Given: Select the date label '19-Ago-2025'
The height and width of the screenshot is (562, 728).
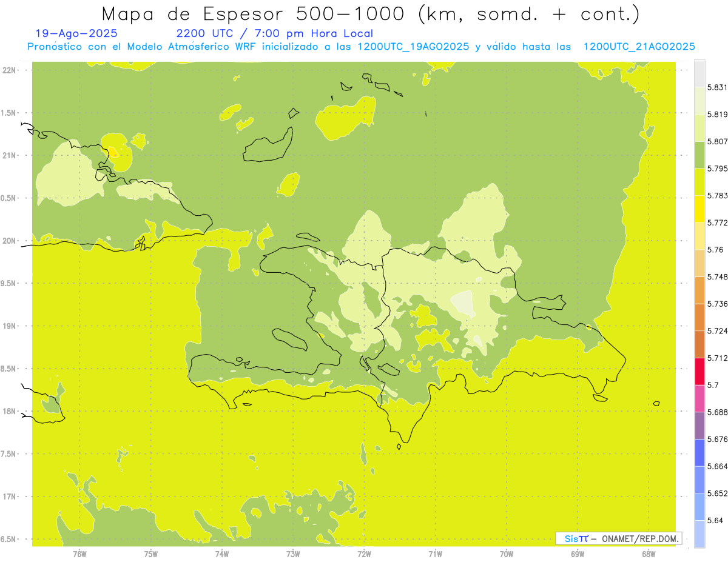Looking at the screenshot, I should coord(77,33).
